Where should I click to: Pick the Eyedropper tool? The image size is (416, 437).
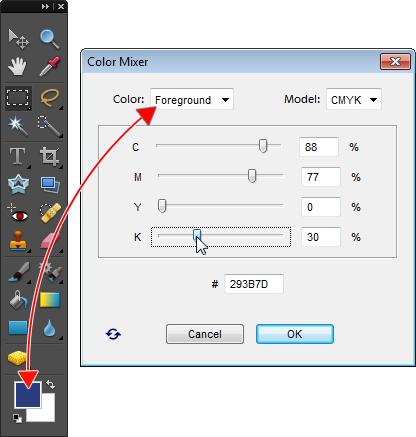pos(50,66)
